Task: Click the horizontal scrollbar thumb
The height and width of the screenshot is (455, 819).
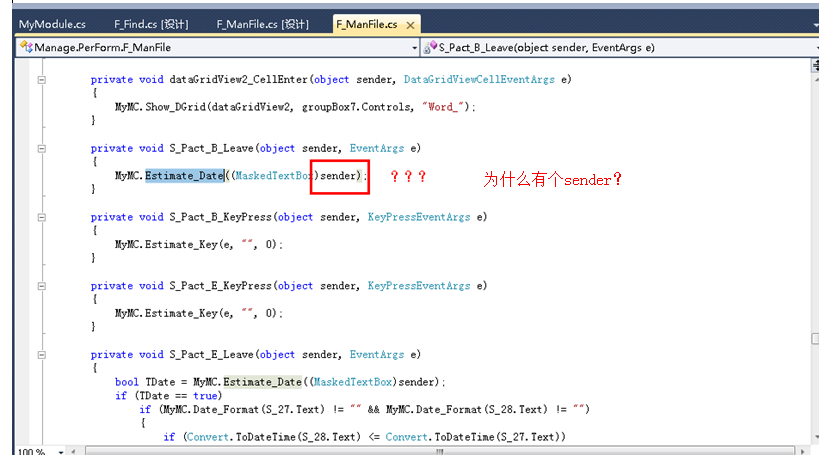Action: (x=439, y=451)
